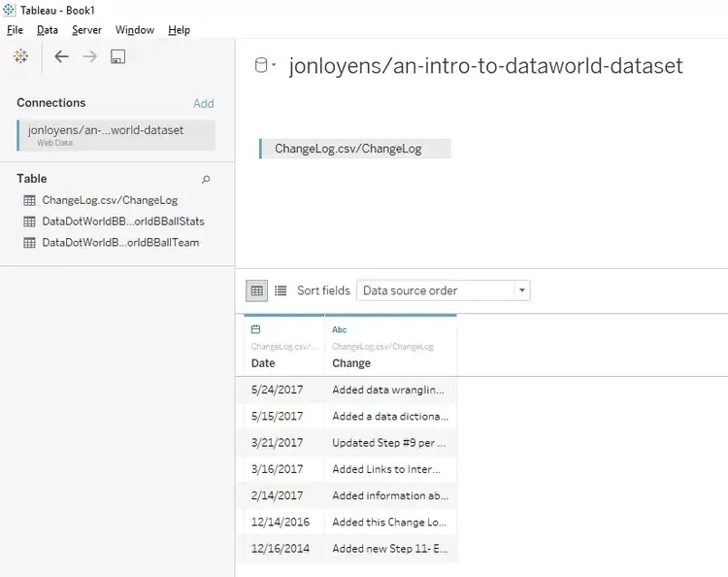Click table icon beside DataDotWorldB...orldBBallTeam

pos(29,243)
